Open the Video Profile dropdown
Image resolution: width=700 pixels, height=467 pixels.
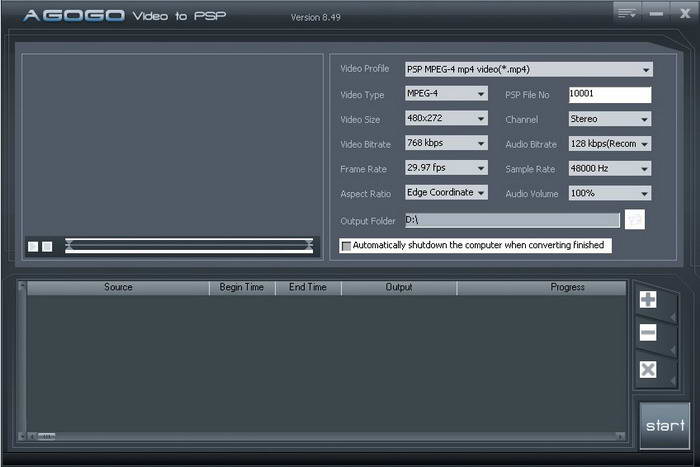(x=529, y=69)
